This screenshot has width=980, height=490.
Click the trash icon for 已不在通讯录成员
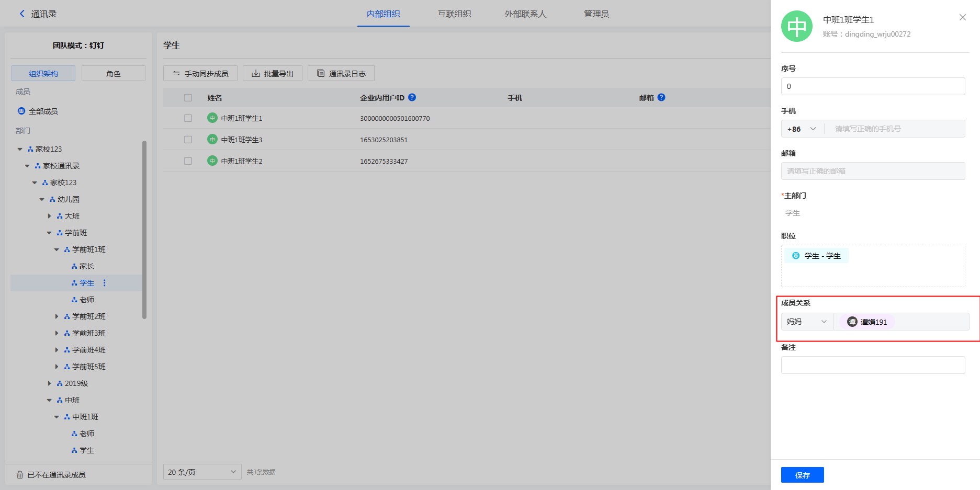coord(20,475)
